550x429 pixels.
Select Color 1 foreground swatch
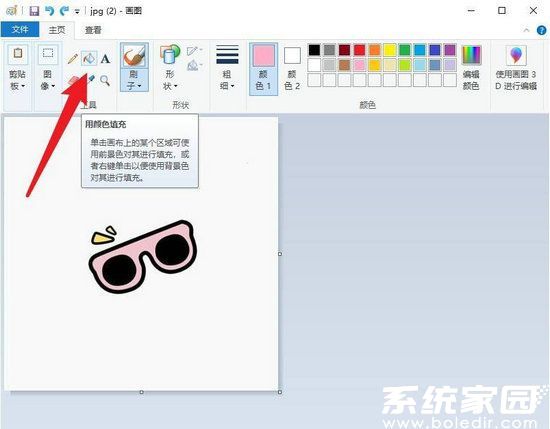point(263,69)
